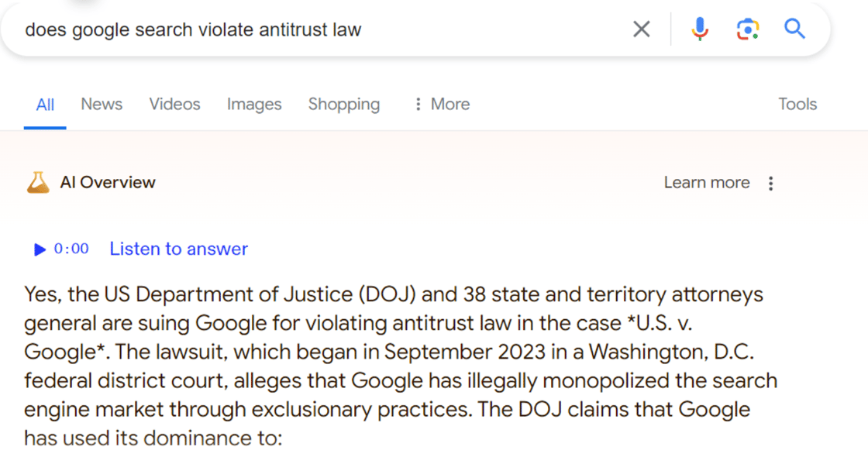Click the 0:00 audio timestamp
The image size is (868, 464).
tap(71, 249)
